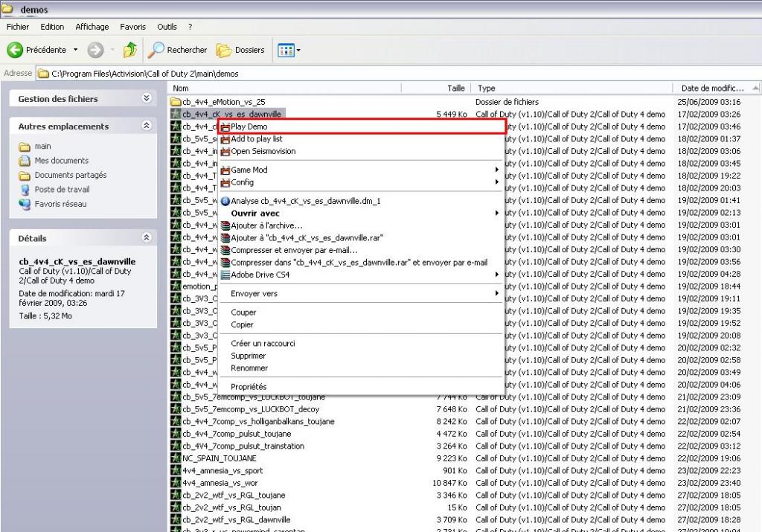
Task: Click the blue Analyse globe icon
Action: click(x=225, y=201)
